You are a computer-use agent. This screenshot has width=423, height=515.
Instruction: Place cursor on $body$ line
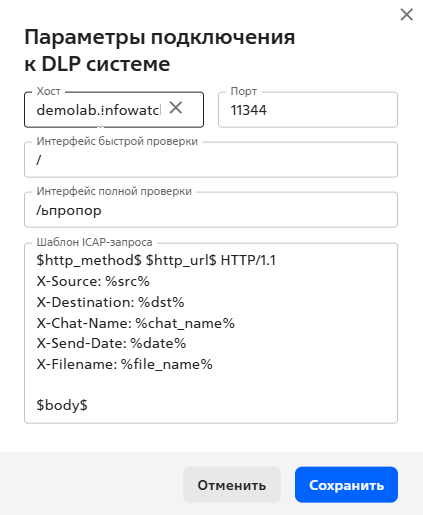point(62,405)
